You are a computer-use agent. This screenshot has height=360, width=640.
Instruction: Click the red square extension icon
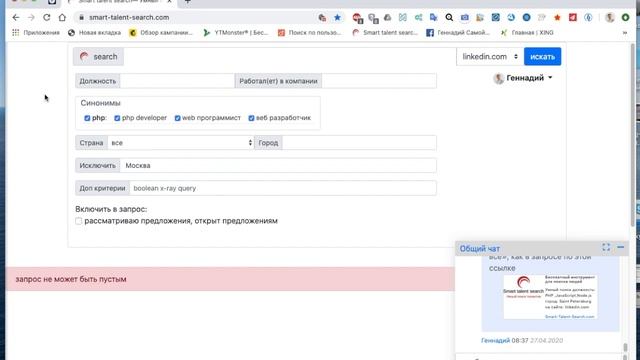tap(573, 18)
